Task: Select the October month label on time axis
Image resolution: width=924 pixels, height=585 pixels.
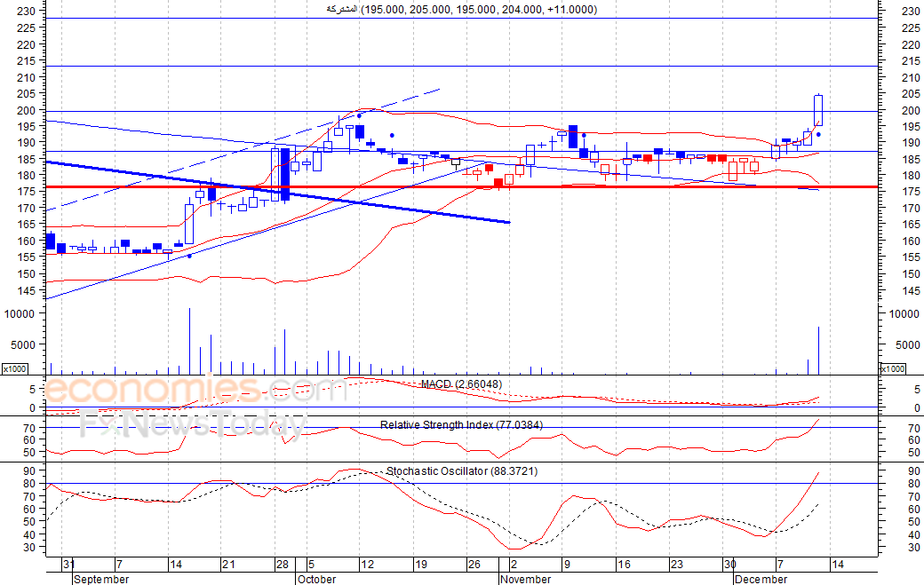Action: click(x=316, y=579)
